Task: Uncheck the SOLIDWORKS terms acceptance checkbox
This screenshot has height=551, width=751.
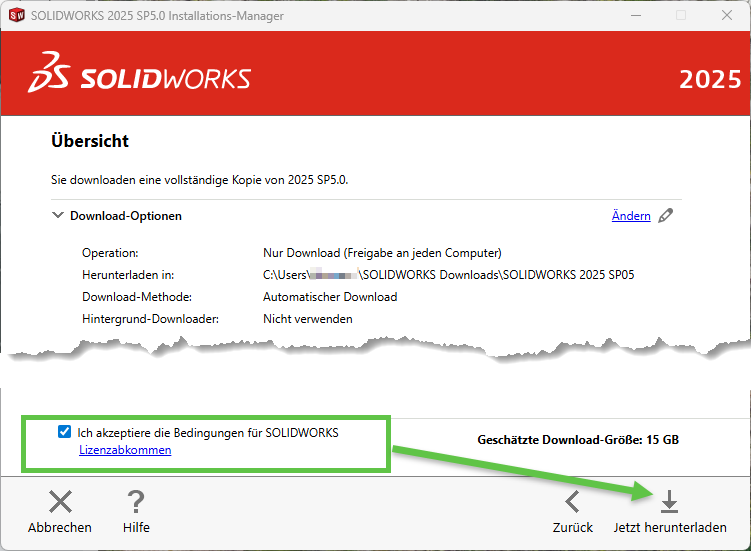Action: pos(65,433)
